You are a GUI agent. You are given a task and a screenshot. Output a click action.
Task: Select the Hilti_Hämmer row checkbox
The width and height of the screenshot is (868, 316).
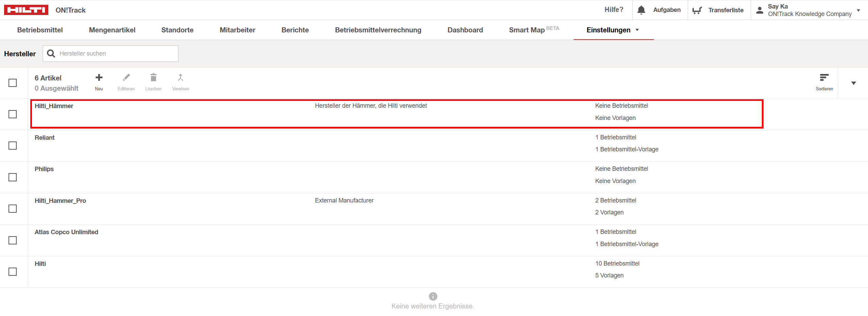click(13, 114)
